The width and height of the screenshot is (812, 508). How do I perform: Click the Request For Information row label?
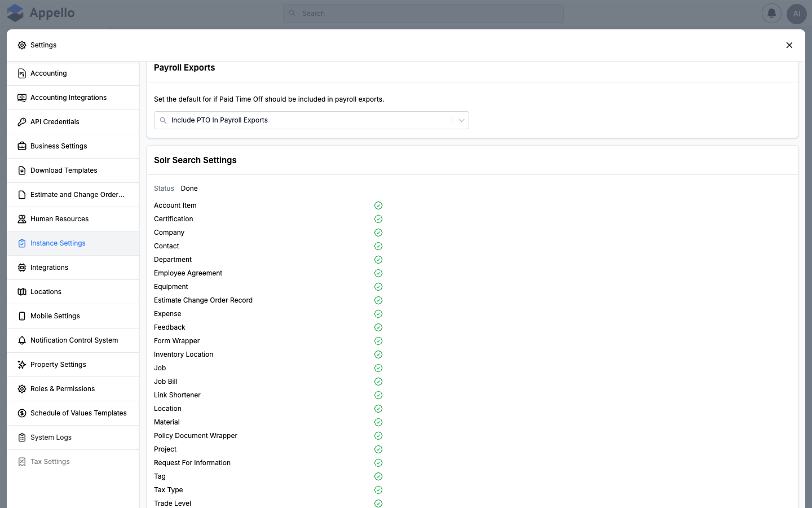(192, 463)
